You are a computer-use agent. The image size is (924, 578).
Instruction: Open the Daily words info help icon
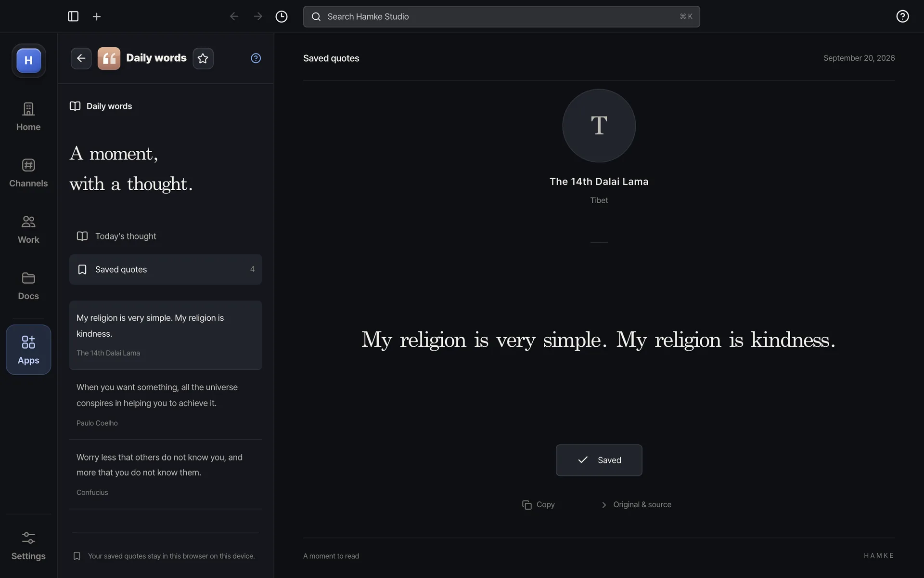(256, 58)
